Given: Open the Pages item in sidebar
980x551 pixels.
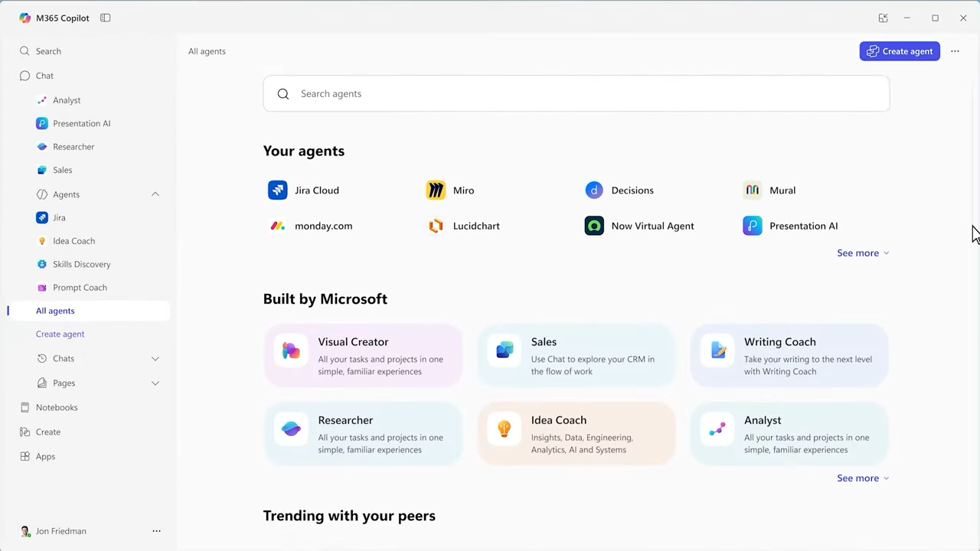Looking at the screenshot, I should click(x=64, y=383).
